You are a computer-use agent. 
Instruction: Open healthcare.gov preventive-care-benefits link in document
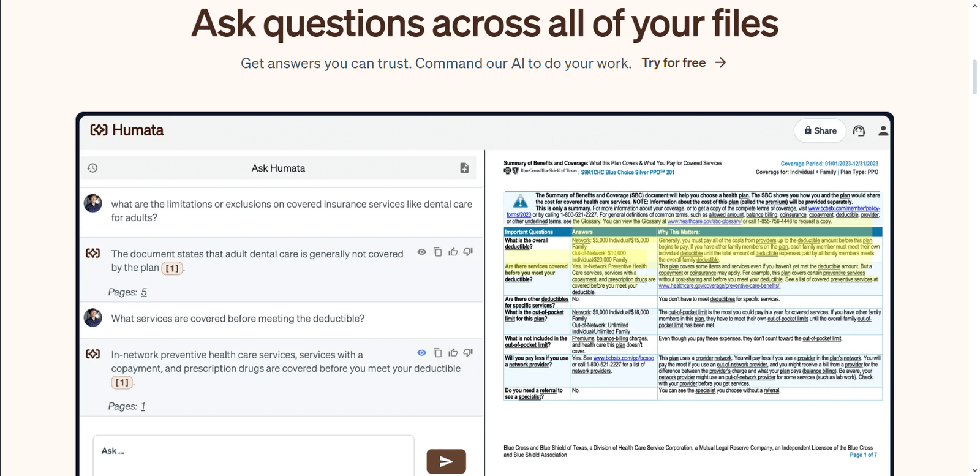[x=719, y=286]
